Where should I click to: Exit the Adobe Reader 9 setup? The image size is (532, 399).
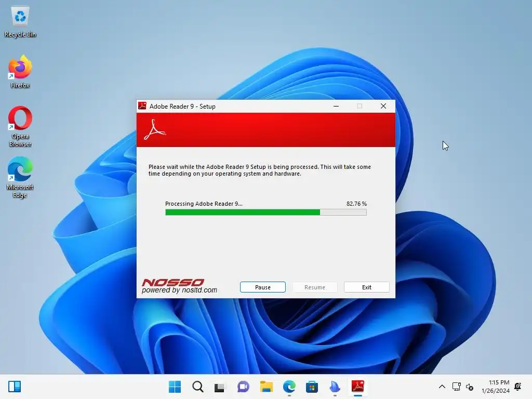tap(366, 287)
